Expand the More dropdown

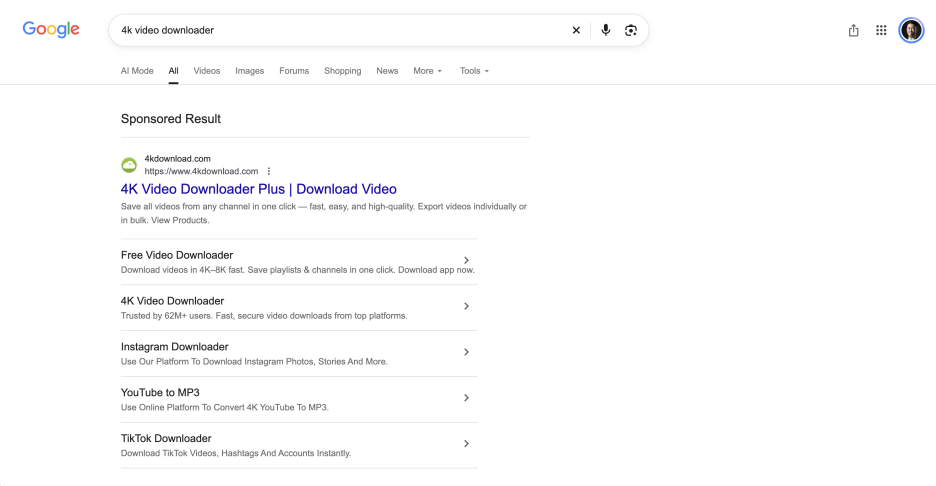pyautogui.click(x=427, y=70)
